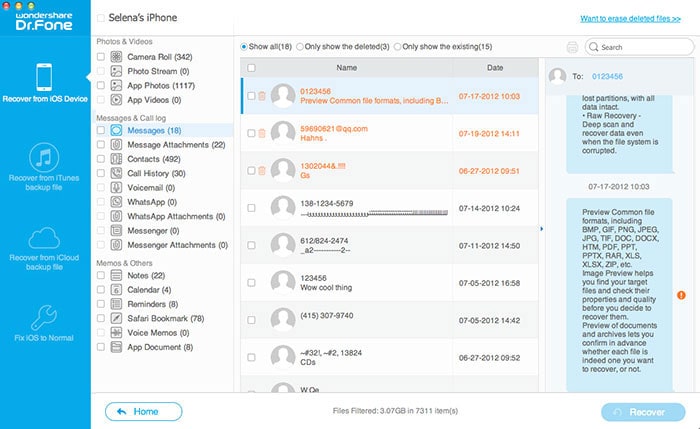Check the Selena's iPhone checkbox
This screenshot has height=429, width=700.
[x=101, y=18]
